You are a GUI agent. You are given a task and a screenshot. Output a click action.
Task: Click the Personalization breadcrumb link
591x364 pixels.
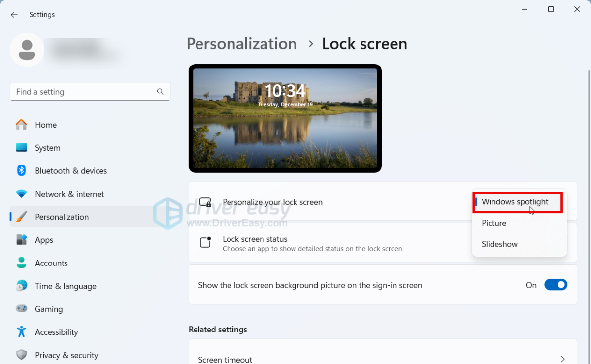tap(241, 44)
